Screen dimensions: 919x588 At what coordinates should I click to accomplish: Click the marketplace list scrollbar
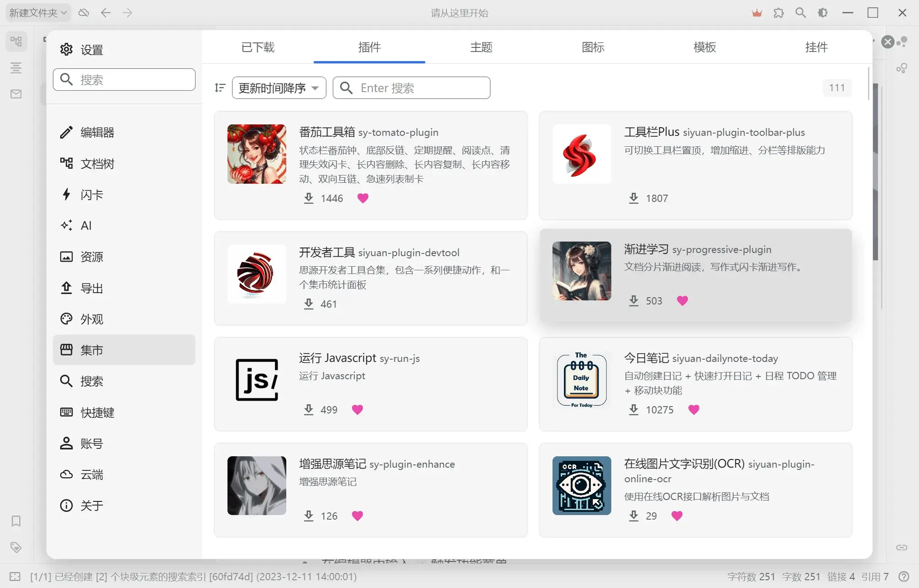coord(868,83)
